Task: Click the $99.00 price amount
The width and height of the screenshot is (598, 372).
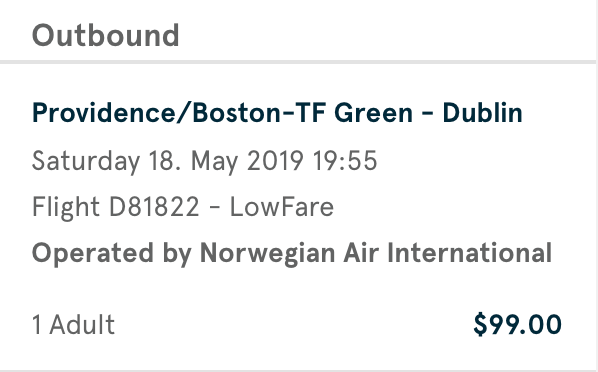Action: coord(518,324)
